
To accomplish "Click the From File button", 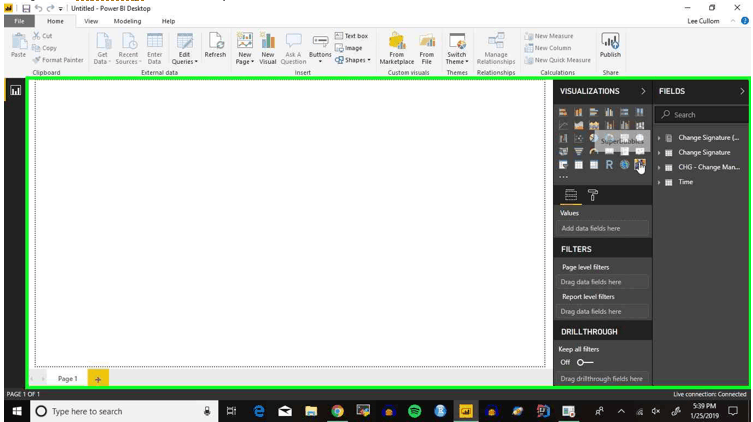I will coord(426,48).
